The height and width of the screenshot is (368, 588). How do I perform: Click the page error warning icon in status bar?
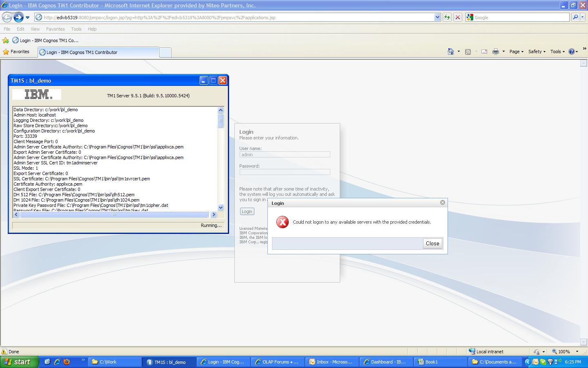(x=4, y=352)
